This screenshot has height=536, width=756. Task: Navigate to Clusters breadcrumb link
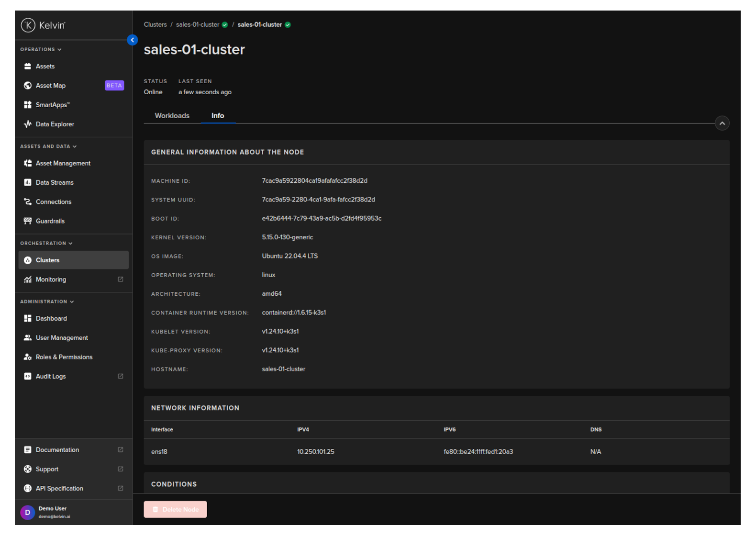click(155, 24)
